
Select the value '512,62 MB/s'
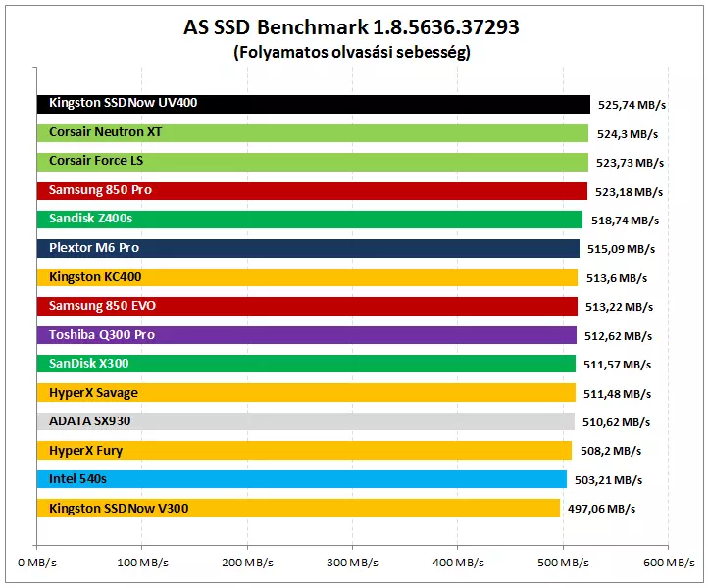click(618, 336)
